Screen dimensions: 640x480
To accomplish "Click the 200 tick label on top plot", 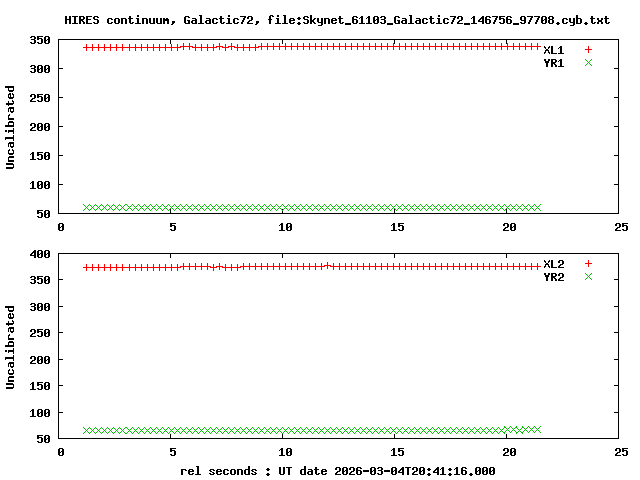I will [x=40, y=127].
